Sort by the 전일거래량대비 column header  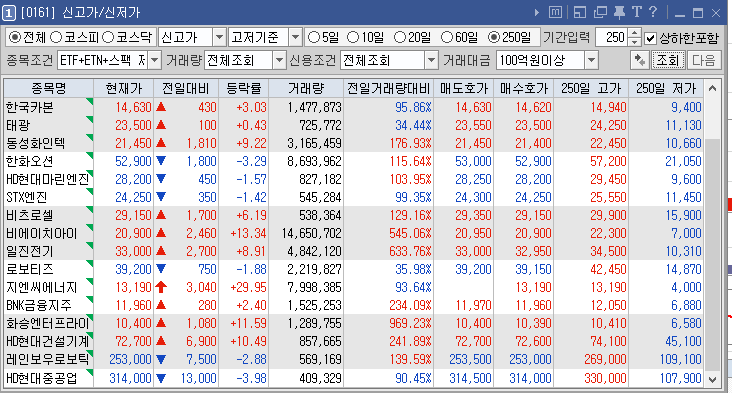coord(388,88)
